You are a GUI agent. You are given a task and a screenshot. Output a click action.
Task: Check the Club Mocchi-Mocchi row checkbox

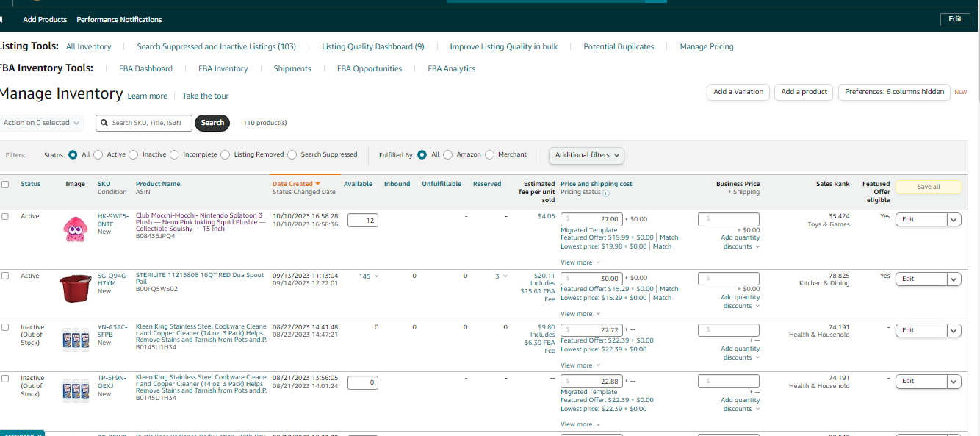point(5,216)
